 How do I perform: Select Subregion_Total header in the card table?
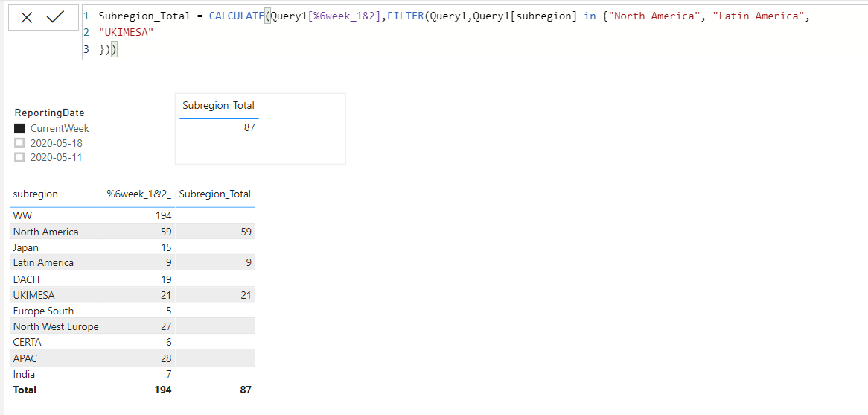[x=219, y=106]
